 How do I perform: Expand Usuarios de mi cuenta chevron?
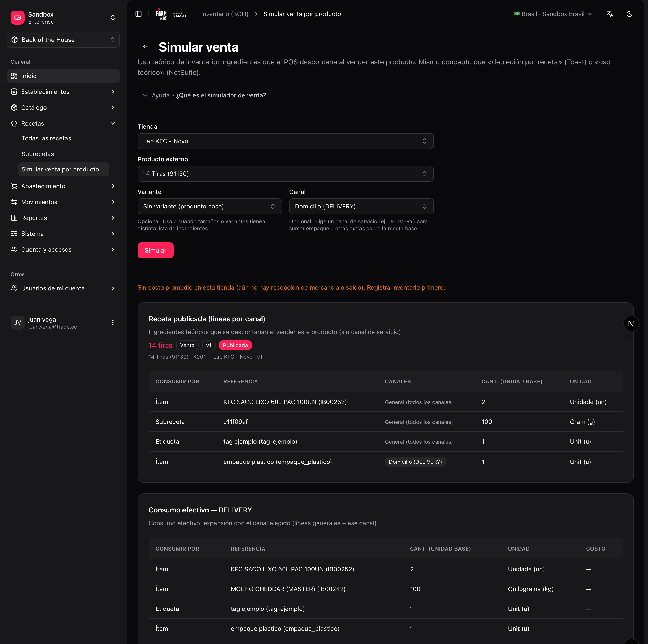(113, 288)
